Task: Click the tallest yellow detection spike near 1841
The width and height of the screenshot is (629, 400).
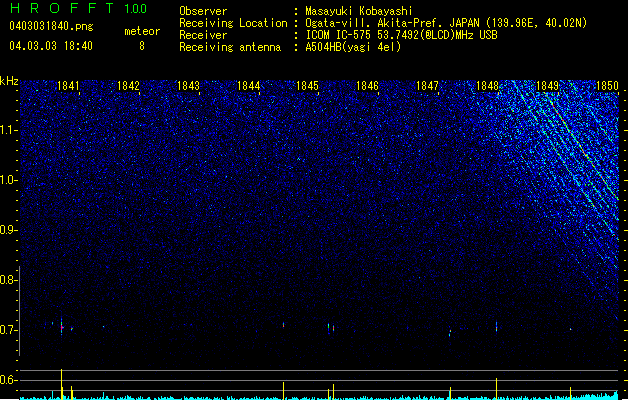Action: point(61,384)
